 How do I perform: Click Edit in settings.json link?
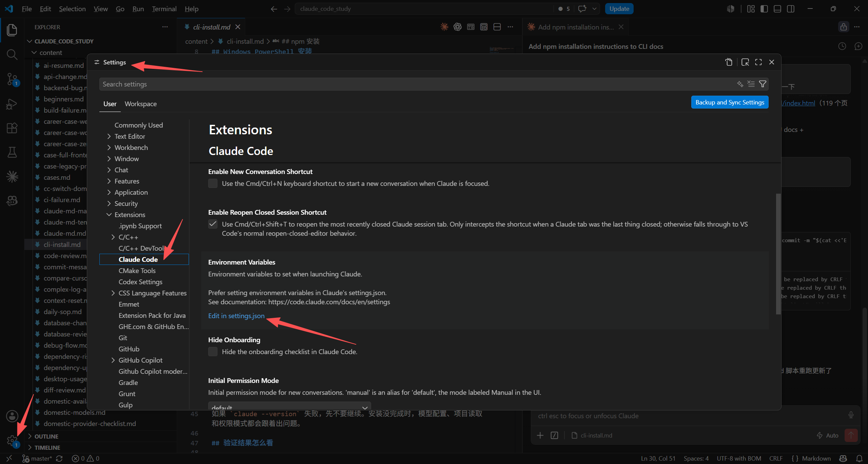pos(236,316)
